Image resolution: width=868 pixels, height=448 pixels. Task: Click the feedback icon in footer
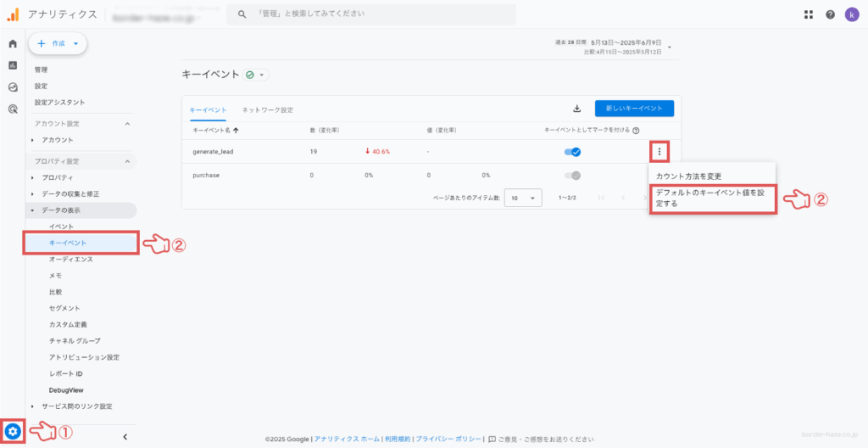[x=492, y=440]
